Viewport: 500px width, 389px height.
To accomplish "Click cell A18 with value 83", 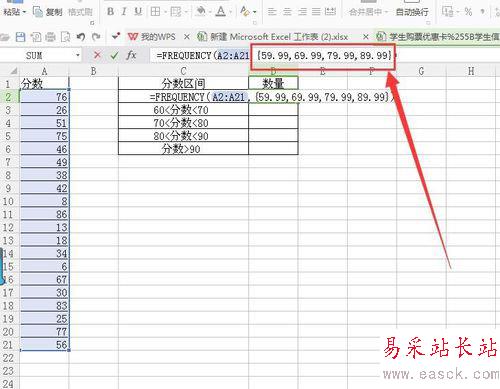I will coord(44,306).
